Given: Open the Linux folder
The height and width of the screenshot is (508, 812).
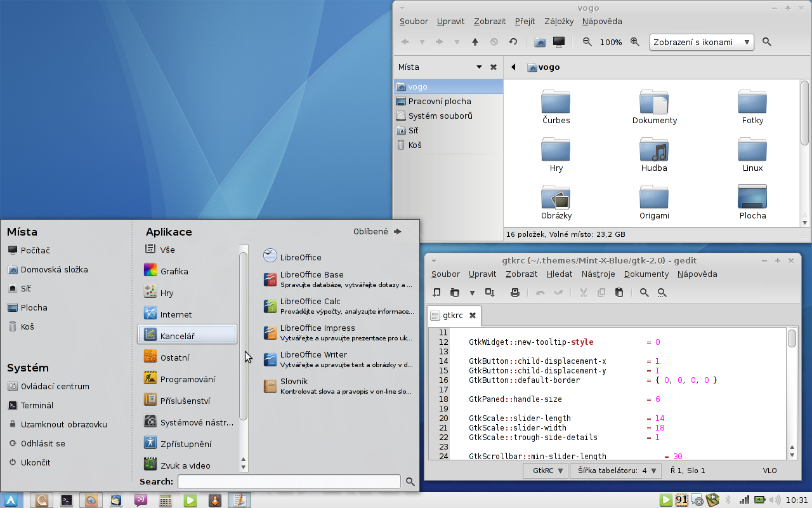Looking at the screenshot, I should [x=752, y=154].
